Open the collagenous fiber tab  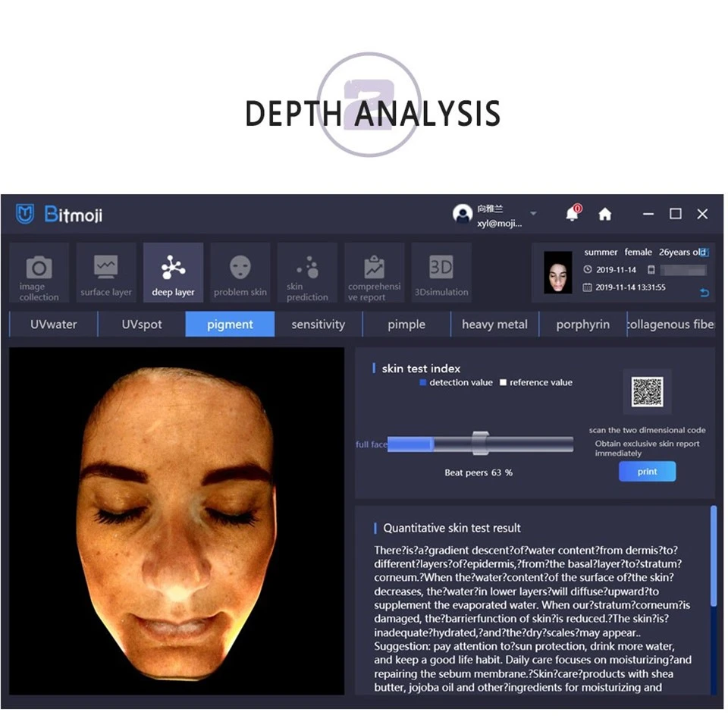pos(671,324)
